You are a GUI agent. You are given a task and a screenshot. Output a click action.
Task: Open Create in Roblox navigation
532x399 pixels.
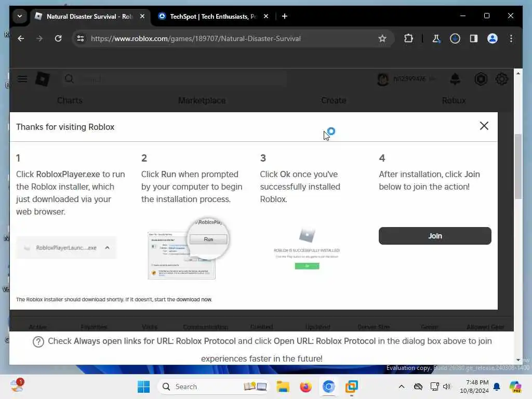point(334,100)
